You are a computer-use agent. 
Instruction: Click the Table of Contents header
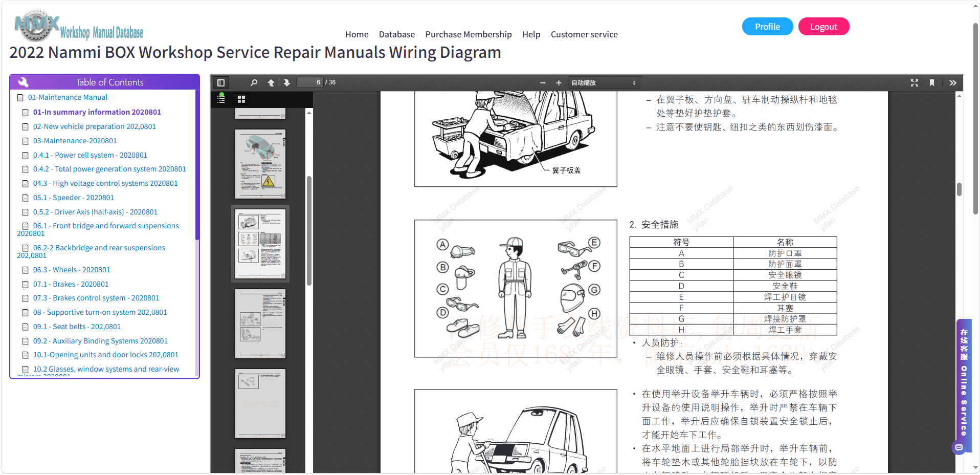pos(104,82)
